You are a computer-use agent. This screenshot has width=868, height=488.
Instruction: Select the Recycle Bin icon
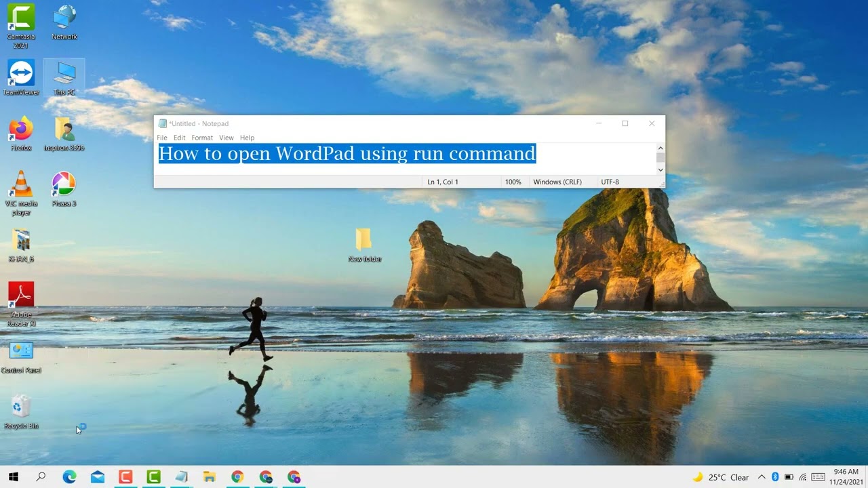click(x=21, y=412)
